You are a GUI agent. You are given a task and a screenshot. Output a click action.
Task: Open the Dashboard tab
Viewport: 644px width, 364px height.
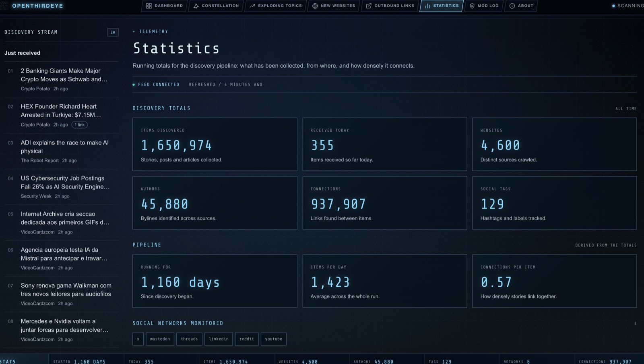pos(164,6)
